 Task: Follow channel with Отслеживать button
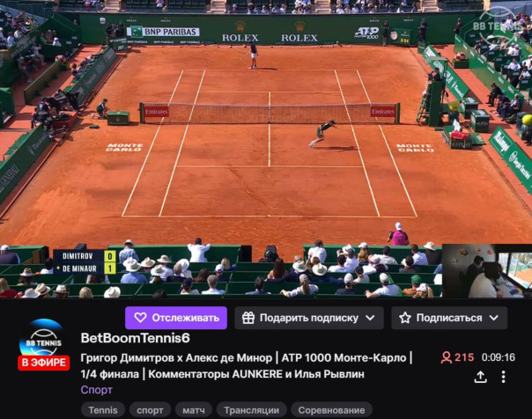click(176, 318)
